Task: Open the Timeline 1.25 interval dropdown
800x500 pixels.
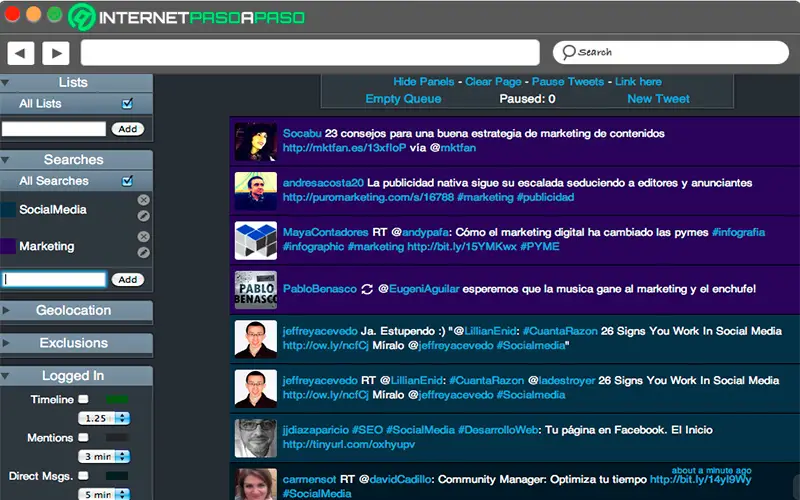Action: pos(104,418)
